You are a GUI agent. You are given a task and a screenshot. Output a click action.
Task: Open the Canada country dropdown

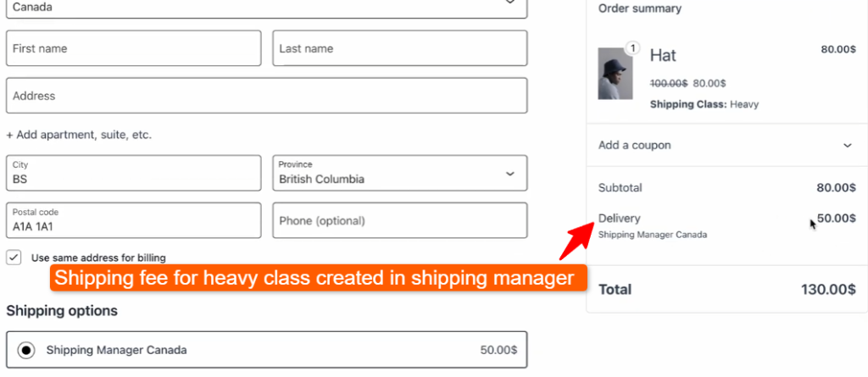pyautogui.click(x=266, y=7)
